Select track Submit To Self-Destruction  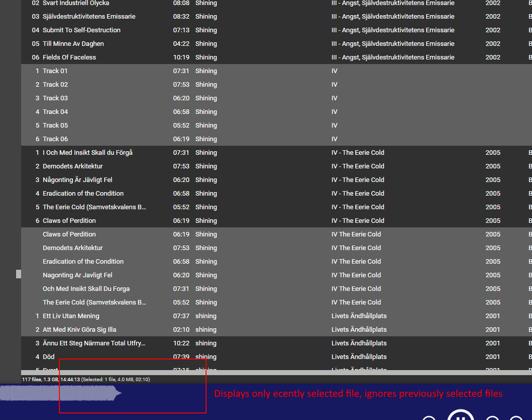pyautogui.click(x=276, y=30)
